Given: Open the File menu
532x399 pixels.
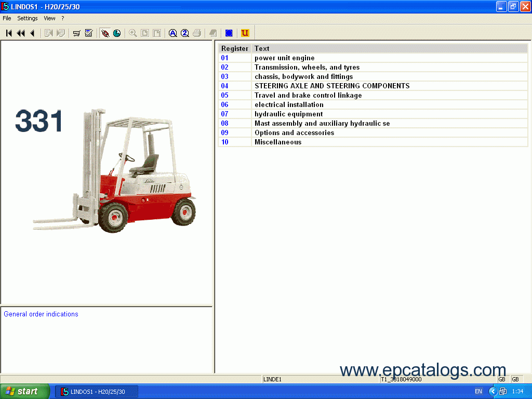Looking at the screenshot, I should pos(7,18).
